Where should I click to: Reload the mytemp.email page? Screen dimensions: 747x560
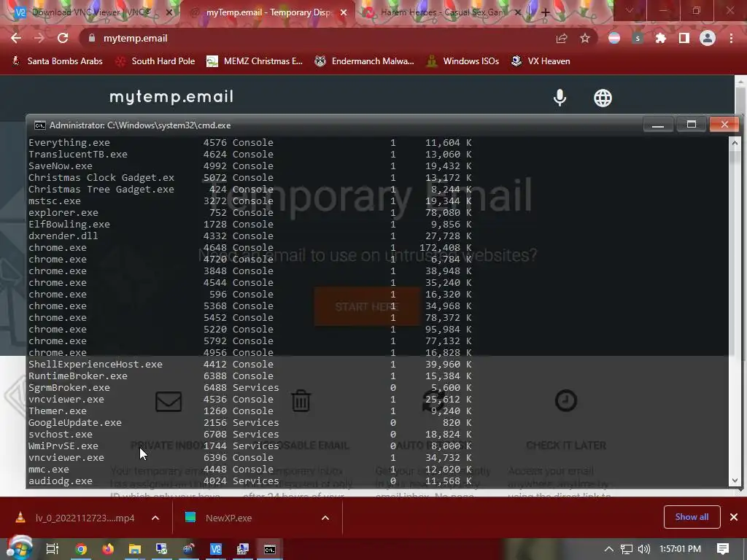[63, 38]
